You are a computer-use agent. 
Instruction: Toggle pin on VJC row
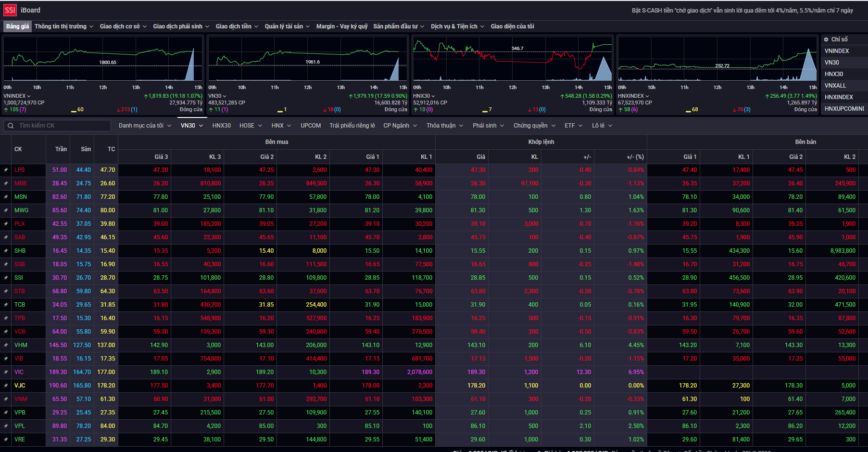(x=6, y=386)
